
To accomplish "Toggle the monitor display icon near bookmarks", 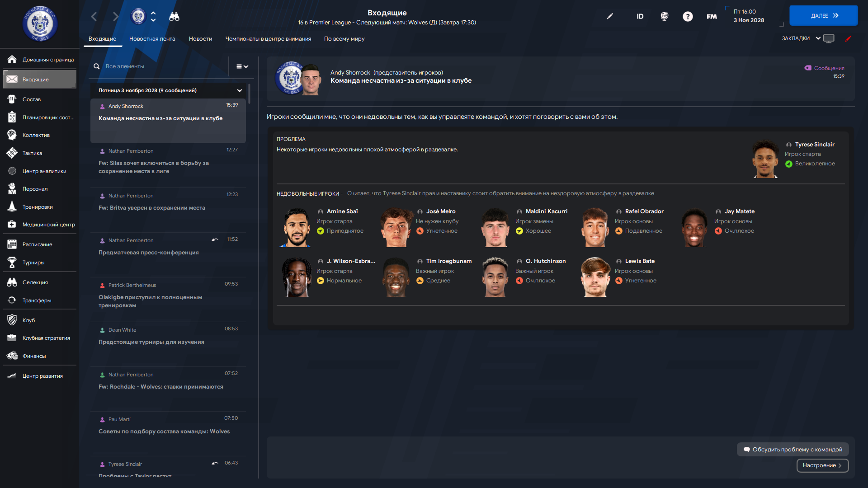I will point(829,38).
